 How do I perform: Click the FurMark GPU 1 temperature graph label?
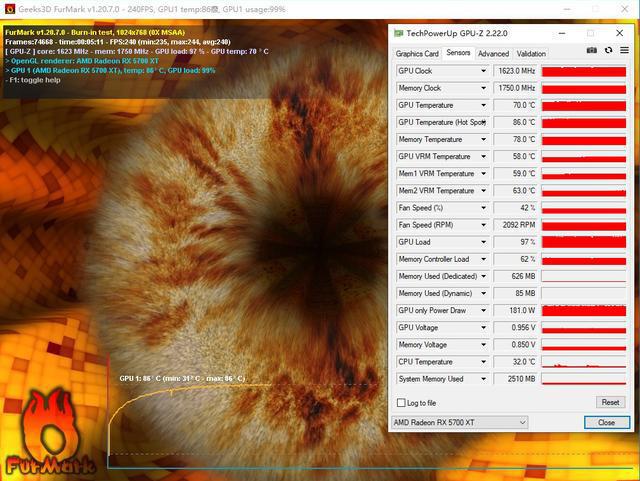(182, 379)
